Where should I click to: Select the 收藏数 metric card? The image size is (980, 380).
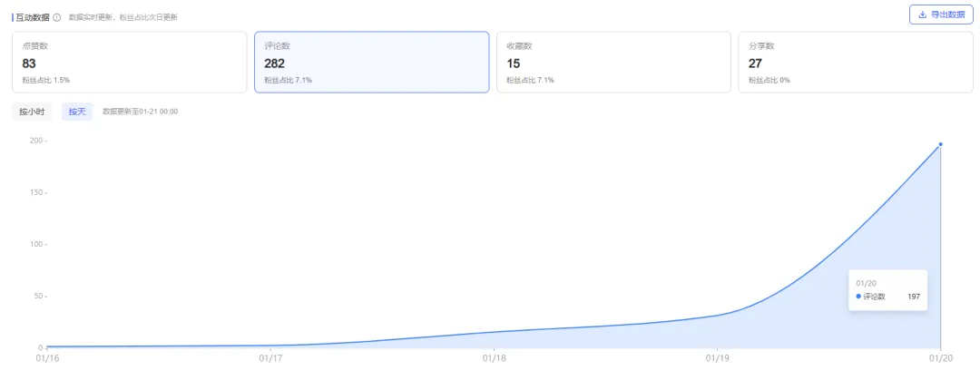(613, 63)
